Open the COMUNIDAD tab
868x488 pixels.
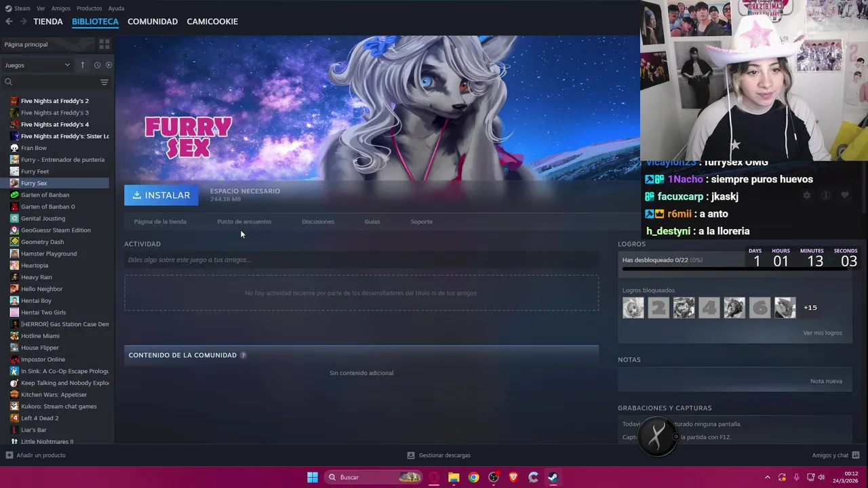click(153, 22)
